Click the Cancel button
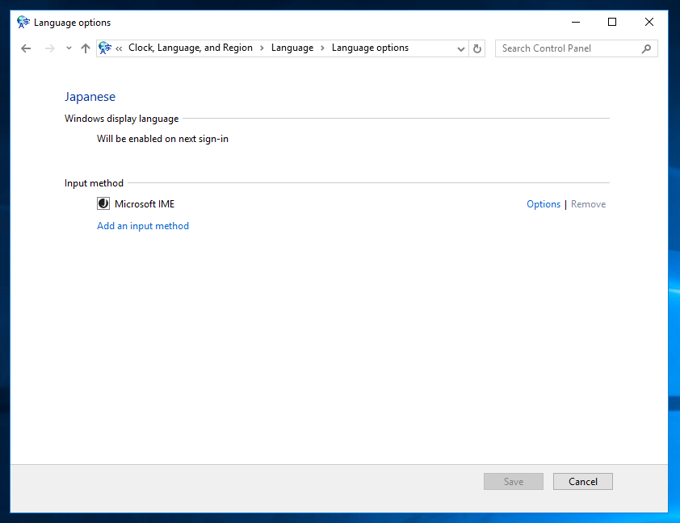The image size is (680, 523). pos(583,481)
